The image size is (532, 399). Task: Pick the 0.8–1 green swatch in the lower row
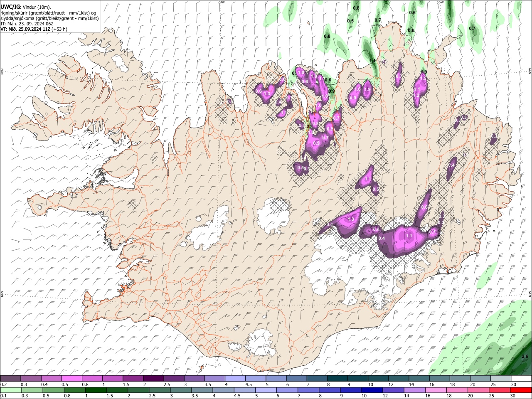click(74, 390)
